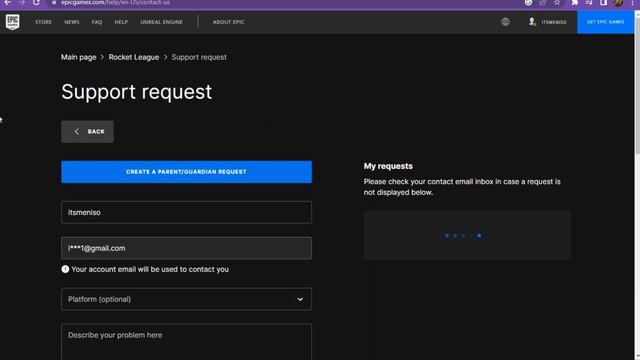Click the 'My requests' heading
Viewport: 640px width, 360px height.
(388, 166)
